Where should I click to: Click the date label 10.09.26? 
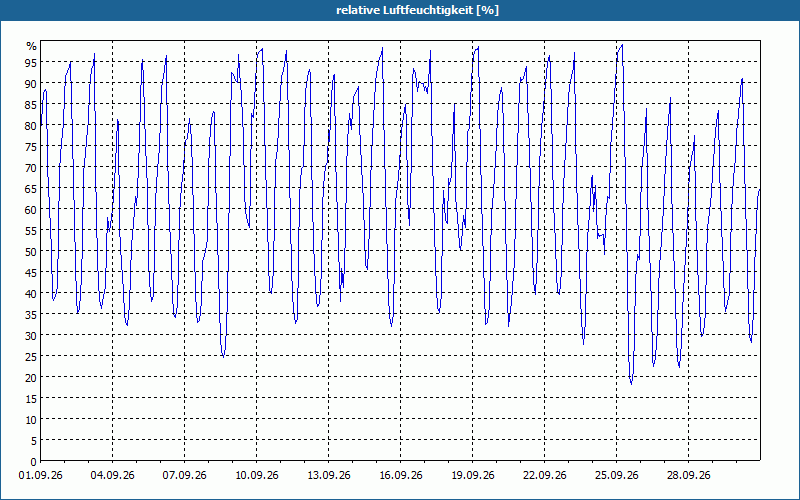(x=257, y=476)
